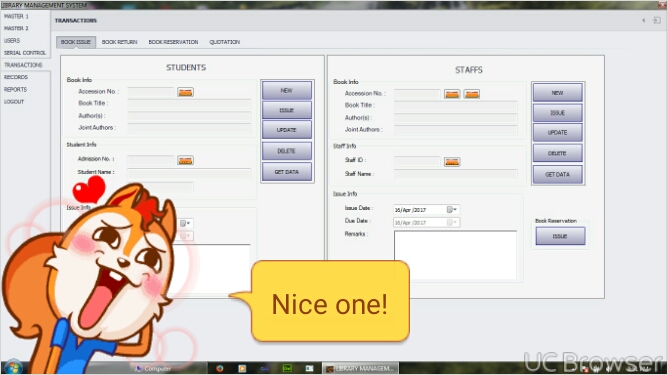Select Logout in sidebar
This screenshot has height=375, width=668.
14,102
